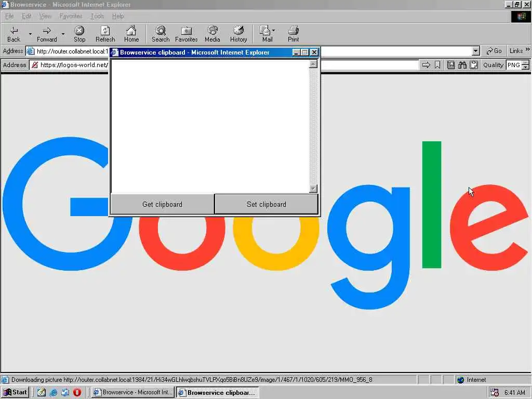The image size is (532, 399).
Task: Refresh the current page
Action: 105,34
